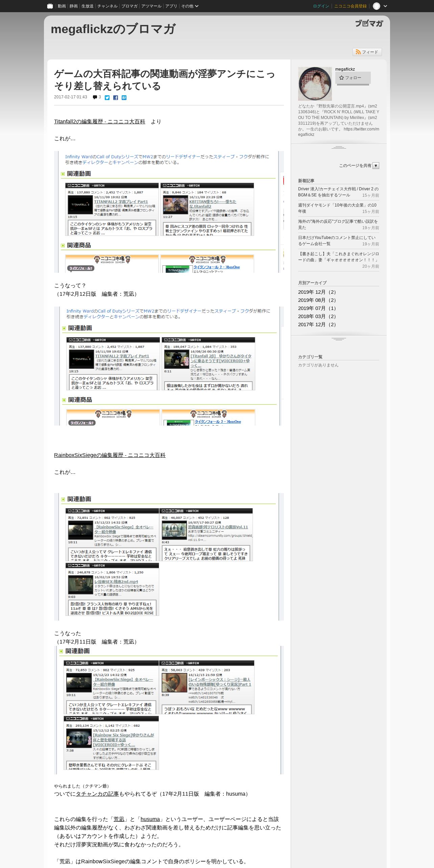Click RainbowSix screenshot with 迫真部隊 video
434x868 pixels.
point(169,557)
